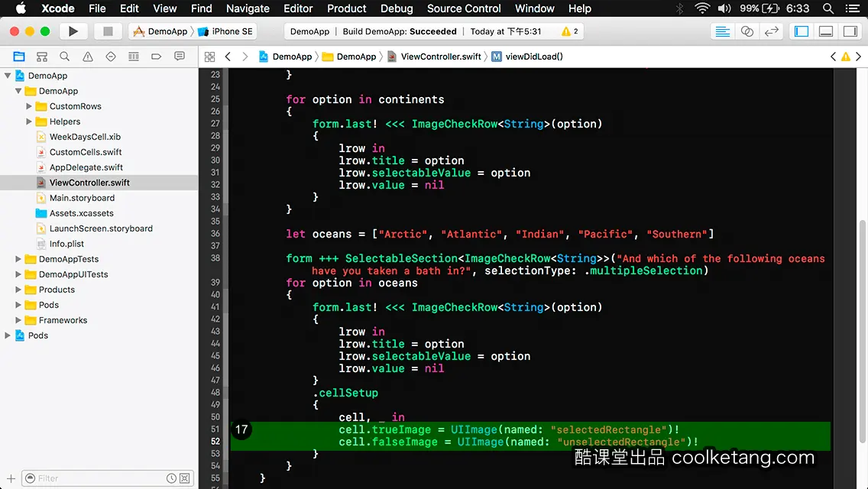The width and height of the screenshot is (868, 489).
Task: Toggle the Navigator panel
Action: point(802,31)
